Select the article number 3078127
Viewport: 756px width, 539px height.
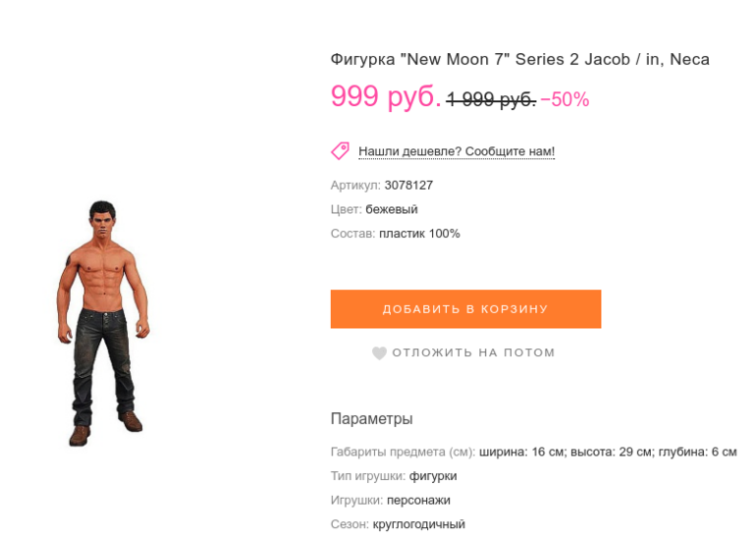point(408,185)
